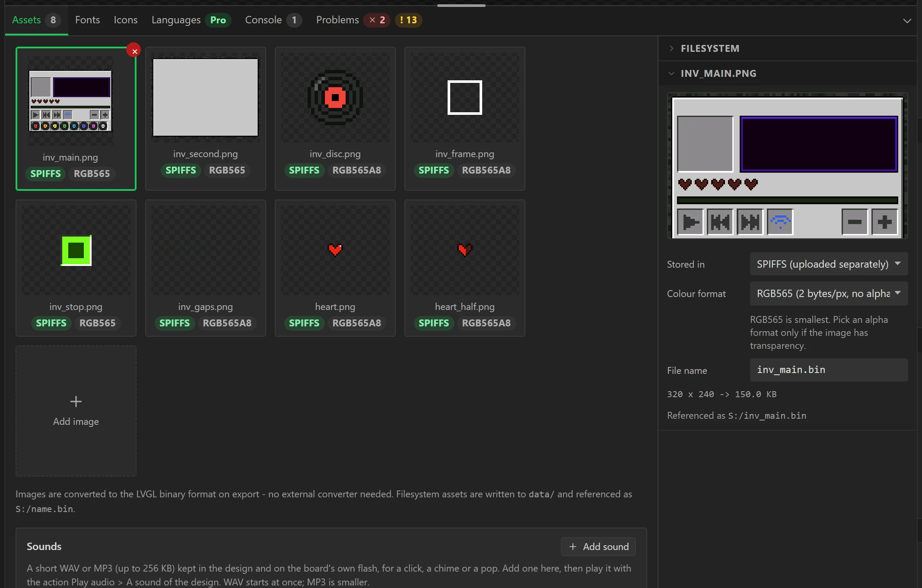Screen dimensions: 922x588
Task: Click the RGB565 badge on inv_stop.png
Action: pos(98,323)
